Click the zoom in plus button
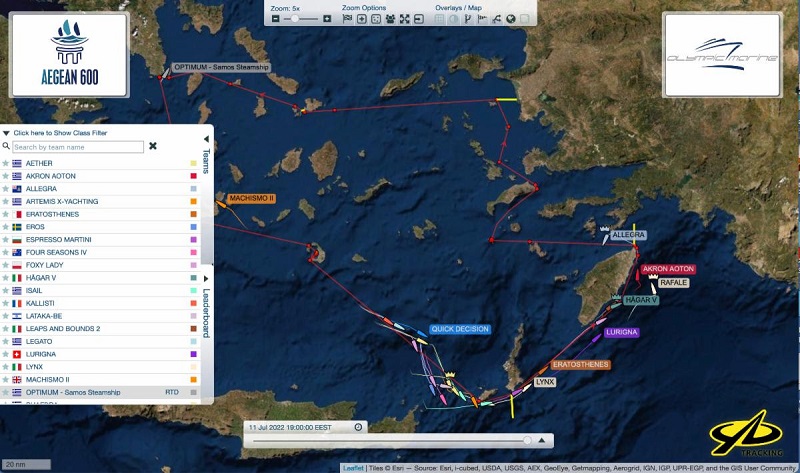Screen dimensions: 800x473 click(327, 19)
